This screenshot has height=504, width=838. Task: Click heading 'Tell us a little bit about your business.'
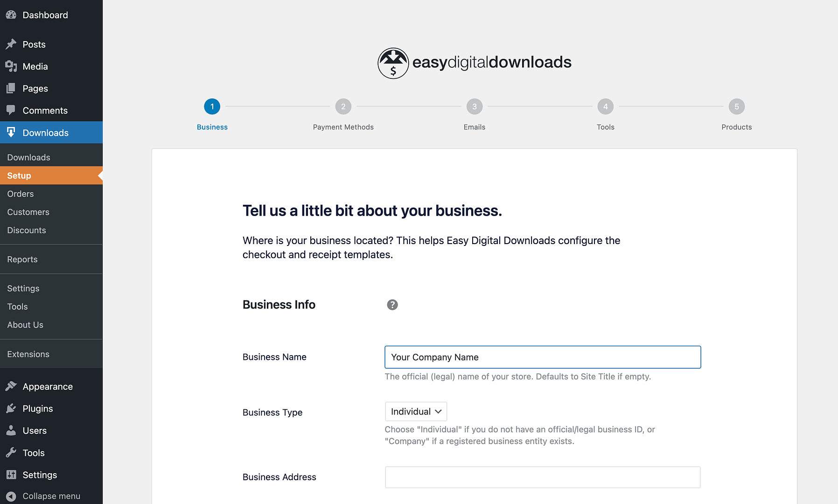(372, 211)
